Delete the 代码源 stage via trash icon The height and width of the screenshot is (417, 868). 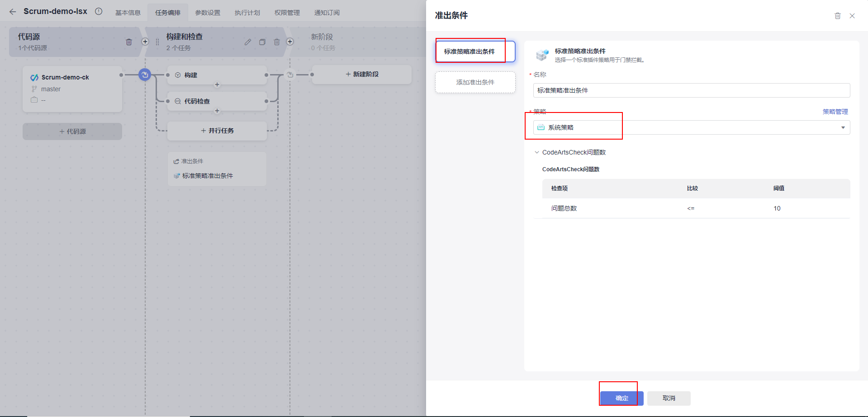coord(129,42)
